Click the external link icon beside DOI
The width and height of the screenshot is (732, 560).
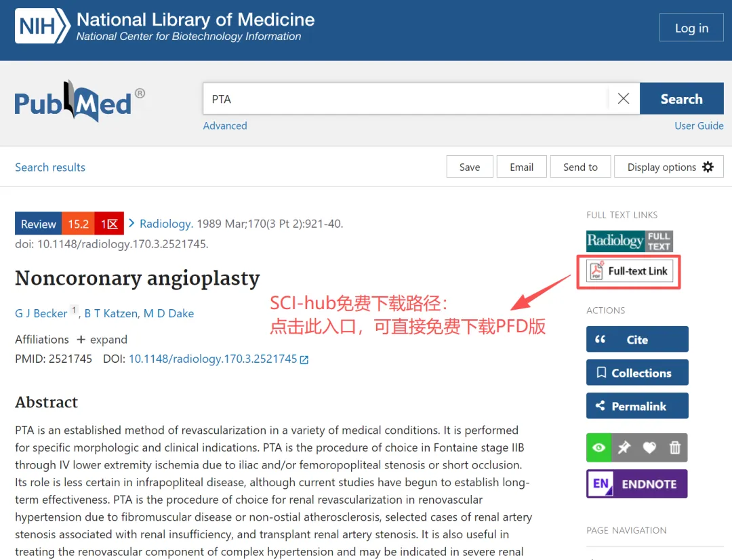[x=304, y=359]
